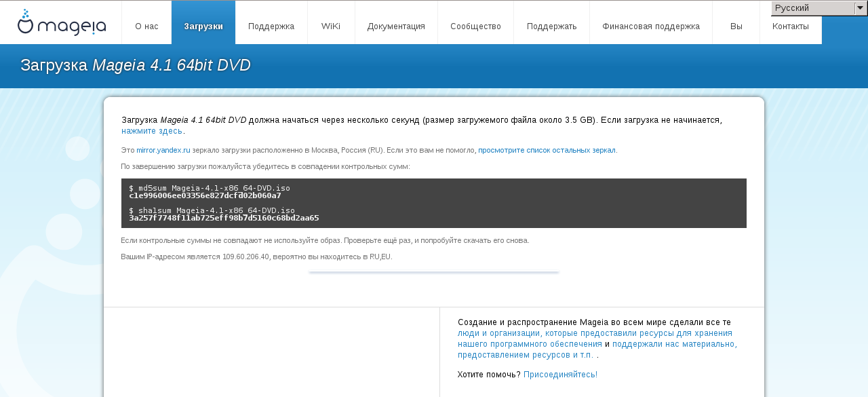Open the mirror.yandex.ru link
Screen dimensions: 868x397
click(163, 150)
